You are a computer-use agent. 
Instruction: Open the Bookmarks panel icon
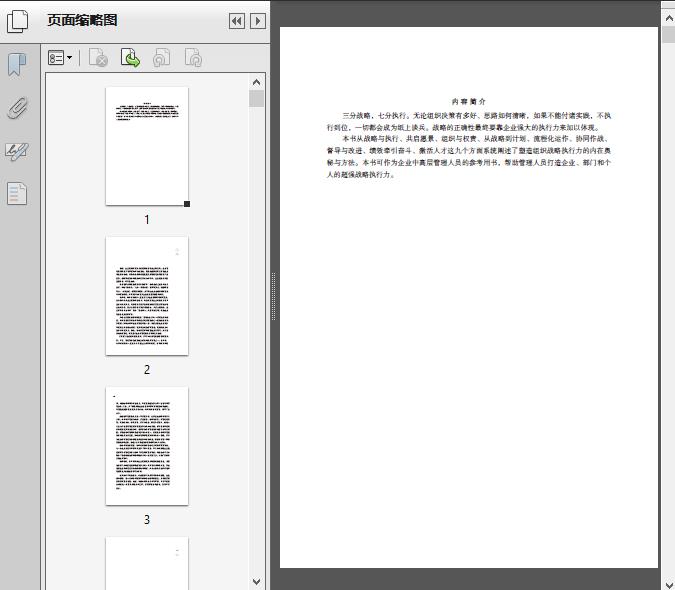17,65
